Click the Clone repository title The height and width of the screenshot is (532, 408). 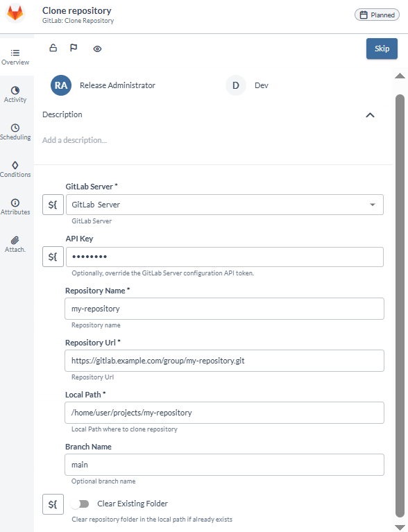point(77,10)
